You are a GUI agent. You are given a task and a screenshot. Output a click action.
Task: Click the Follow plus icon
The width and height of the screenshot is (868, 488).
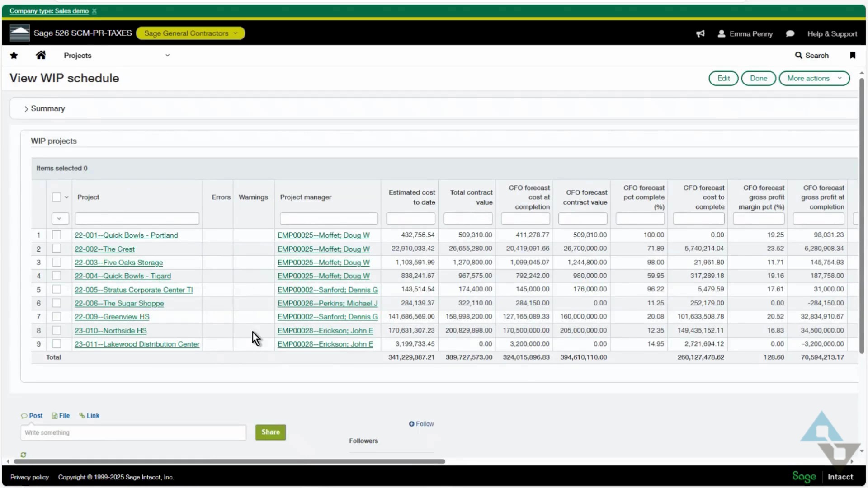point(411,424)
